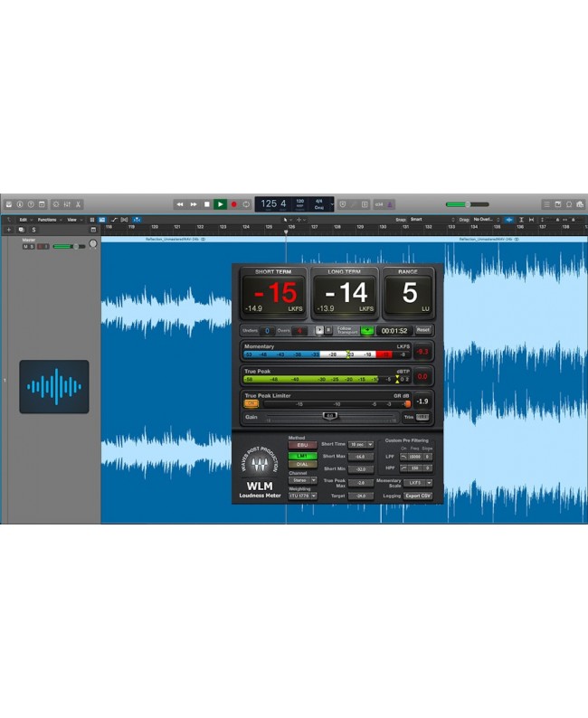Viewport: 588px width, 718px height.
Task: Toggle the count-in button
Action: tap(379, 204)
